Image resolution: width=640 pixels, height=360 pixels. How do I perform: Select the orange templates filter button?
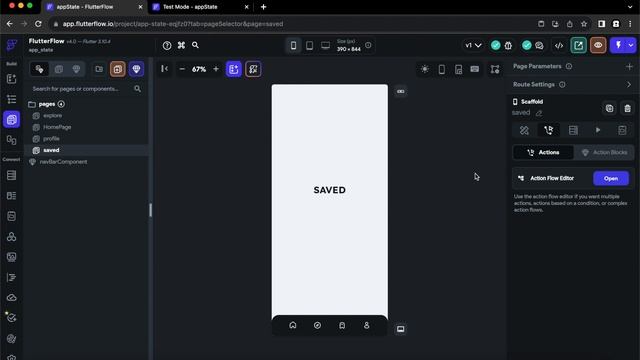[x=118, y=69]
